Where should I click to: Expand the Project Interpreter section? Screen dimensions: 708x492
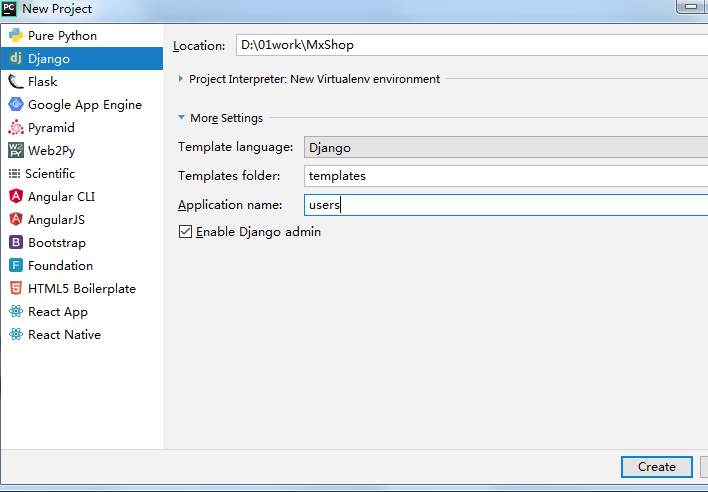(x=181, y=79)
